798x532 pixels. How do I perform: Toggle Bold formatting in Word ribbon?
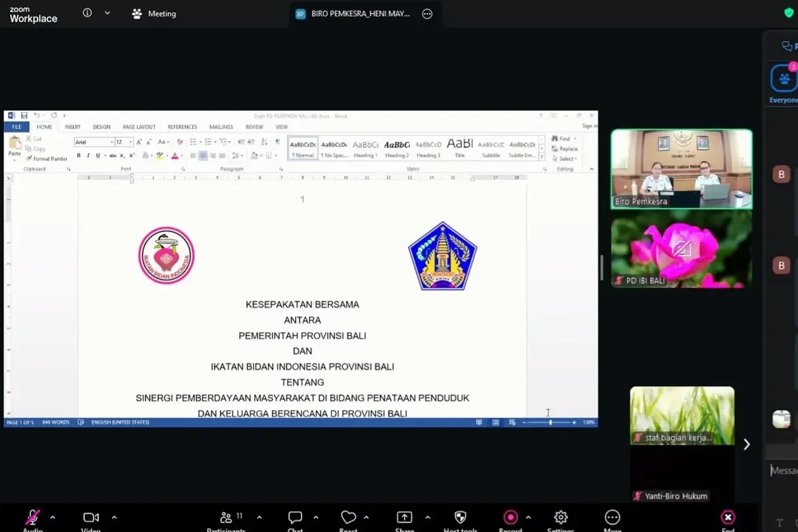78,156
